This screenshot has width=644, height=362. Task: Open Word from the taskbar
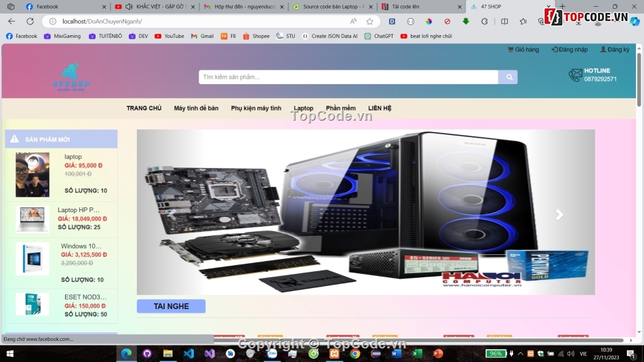pos(397,353)
